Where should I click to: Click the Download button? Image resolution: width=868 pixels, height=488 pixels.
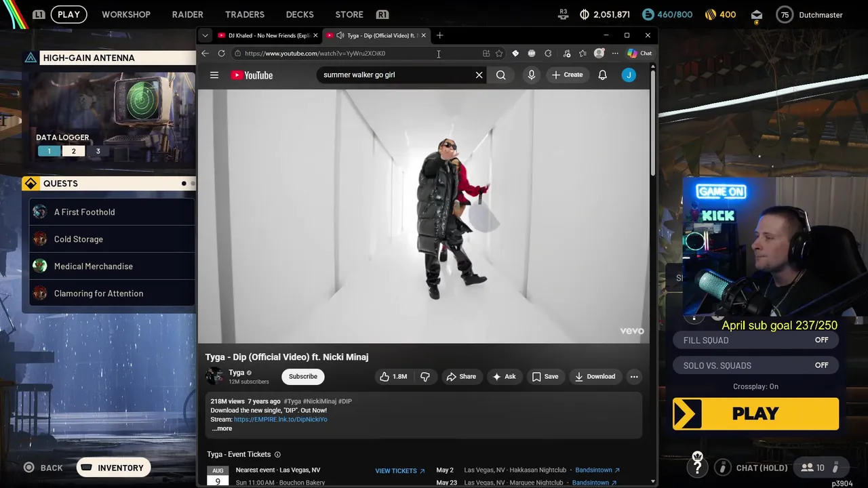595,376
